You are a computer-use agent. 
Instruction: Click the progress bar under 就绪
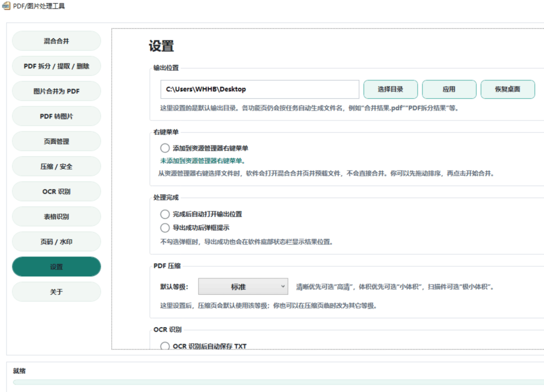click(x=278, y=382)
